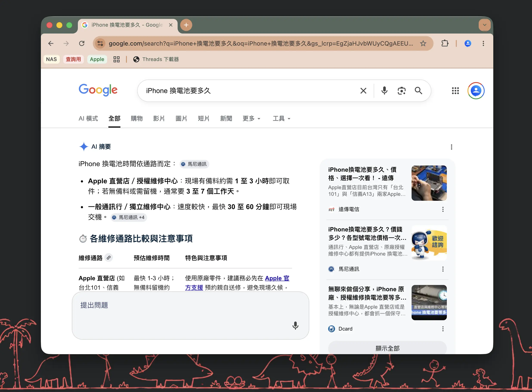Image resolution: width=532 pixels, height=392 pixels.
Task: Expand the tab search dropdown
Action: 484,25
